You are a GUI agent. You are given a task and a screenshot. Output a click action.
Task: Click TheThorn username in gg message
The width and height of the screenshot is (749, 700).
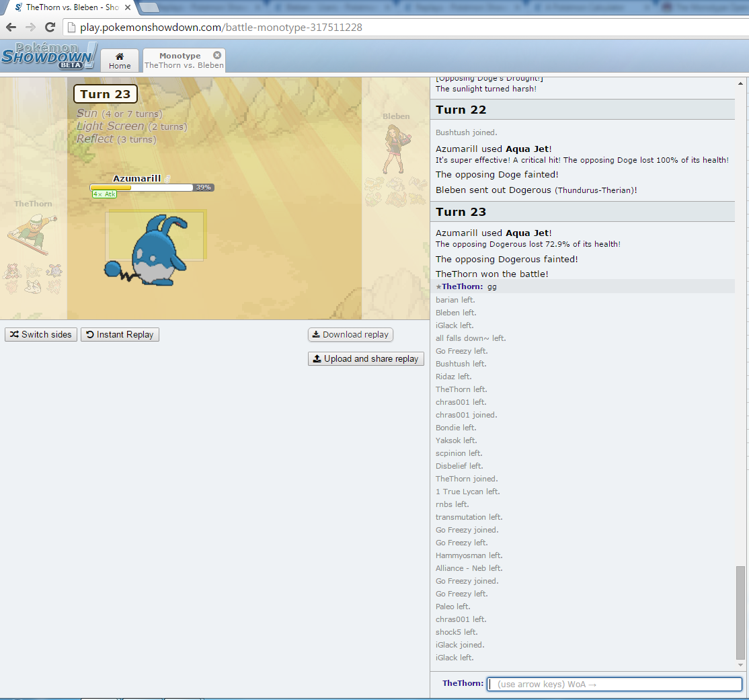462,286
